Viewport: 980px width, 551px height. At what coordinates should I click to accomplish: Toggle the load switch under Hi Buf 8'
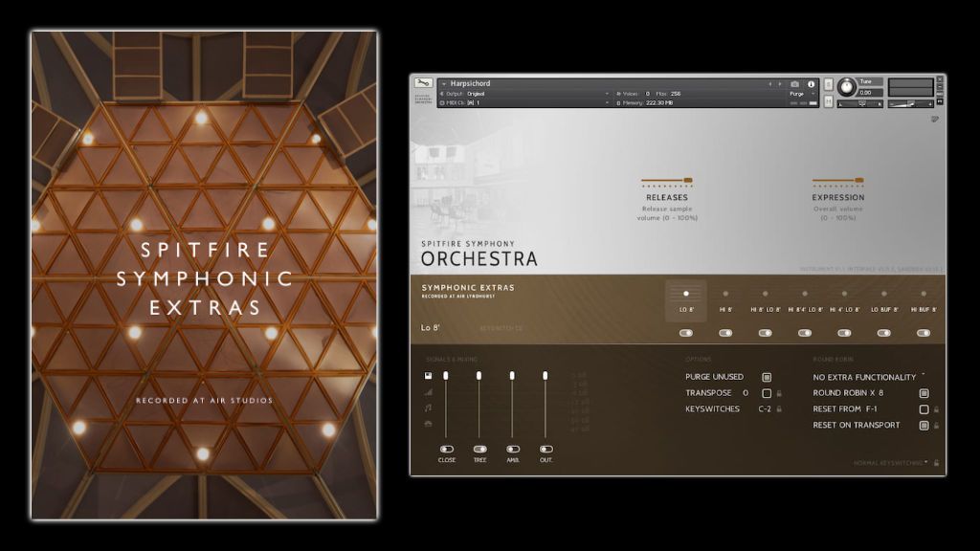[924, 333]
